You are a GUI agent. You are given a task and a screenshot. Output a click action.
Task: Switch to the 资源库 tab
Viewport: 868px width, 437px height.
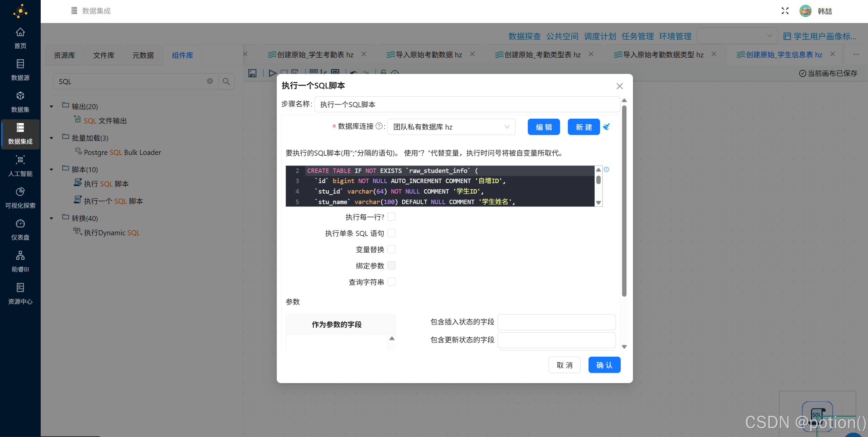click(64, 55)
